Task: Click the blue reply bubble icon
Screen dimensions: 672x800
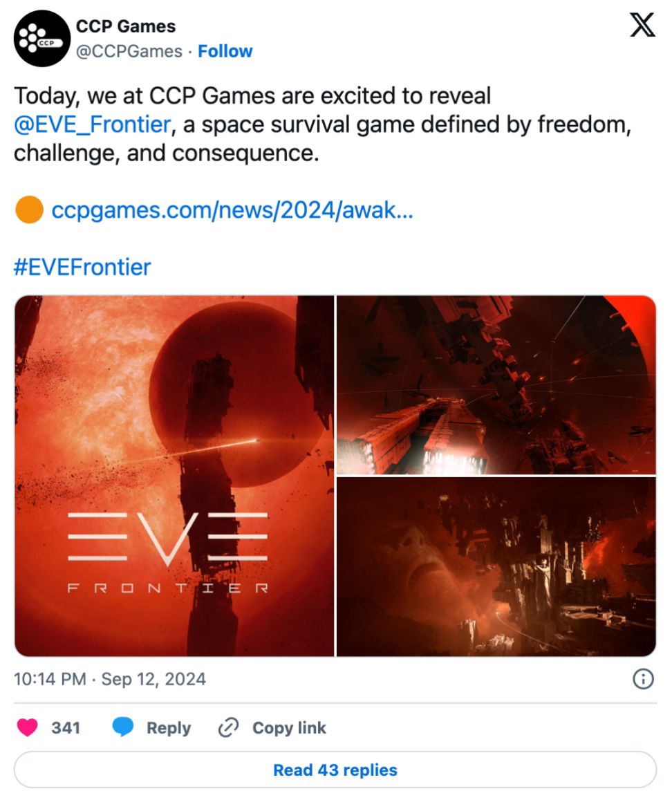Action: [x=122, y=727]
